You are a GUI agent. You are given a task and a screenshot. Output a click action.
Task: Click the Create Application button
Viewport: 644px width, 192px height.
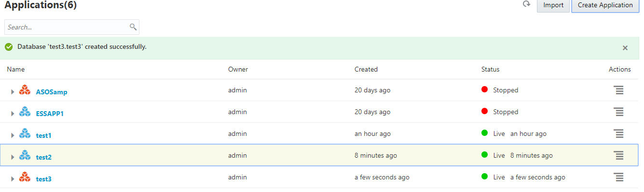[605, 5]
